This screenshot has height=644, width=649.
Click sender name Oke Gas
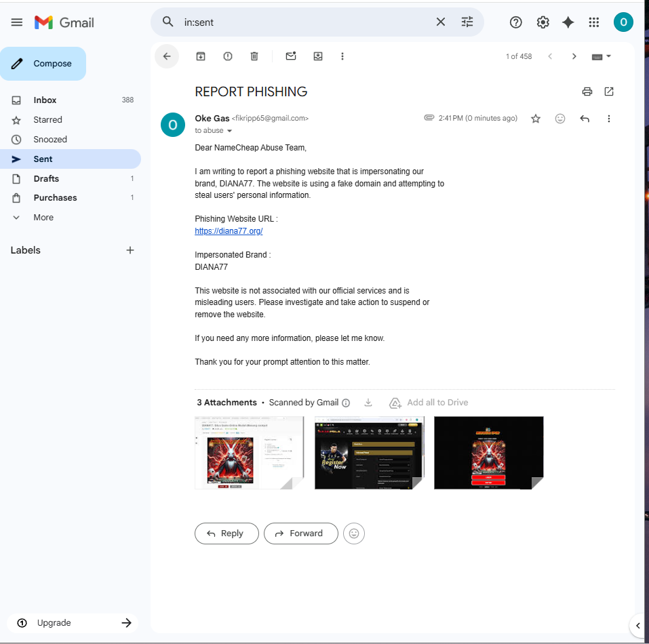[x=212, y=119]
